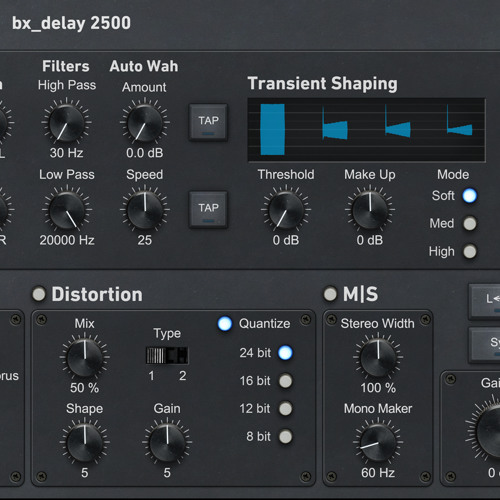Click the Transient Shaping waveform display

(x=366, y=130)
